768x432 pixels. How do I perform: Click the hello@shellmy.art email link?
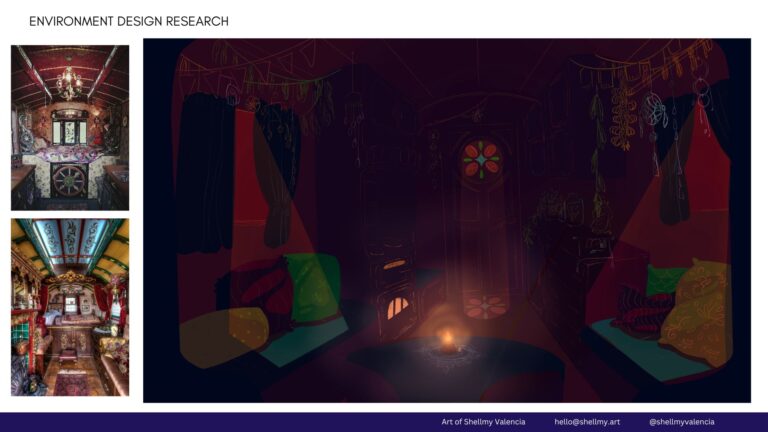pyautogui.click(x=587, y=422)
